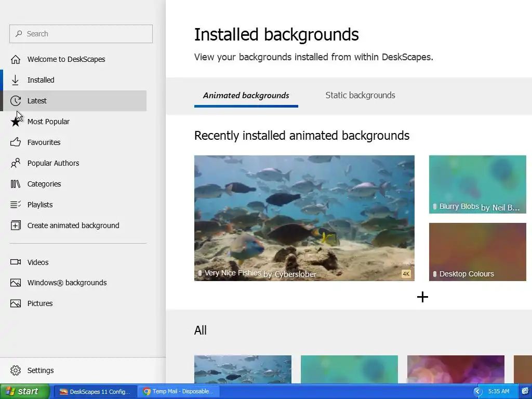Open the Videos section
532x399 pixels.
(38, 262)
